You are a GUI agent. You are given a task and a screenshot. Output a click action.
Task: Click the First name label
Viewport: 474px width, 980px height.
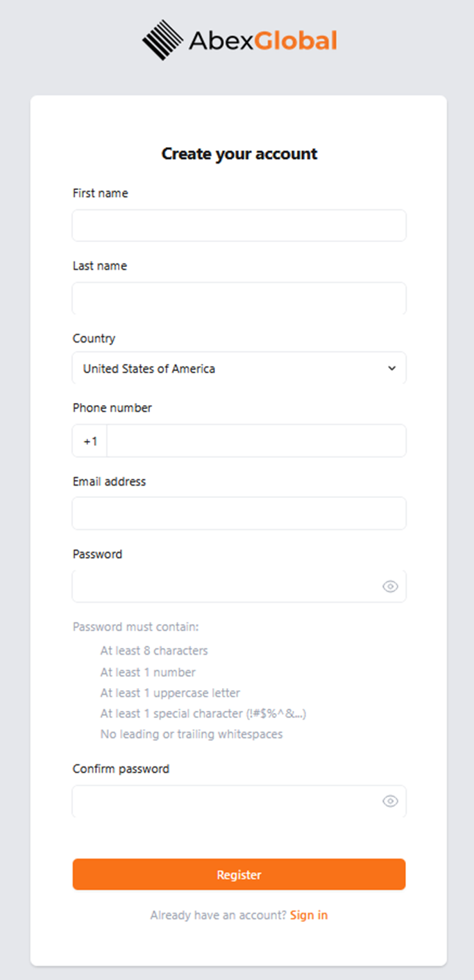click(101, 194)
